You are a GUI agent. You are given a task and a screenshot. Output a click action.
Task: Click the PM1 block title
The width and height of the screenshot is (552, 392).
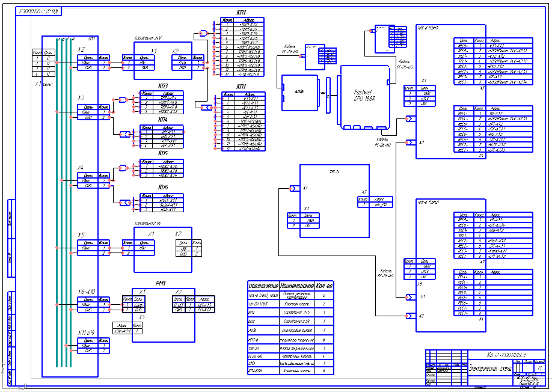click(161, 284)
